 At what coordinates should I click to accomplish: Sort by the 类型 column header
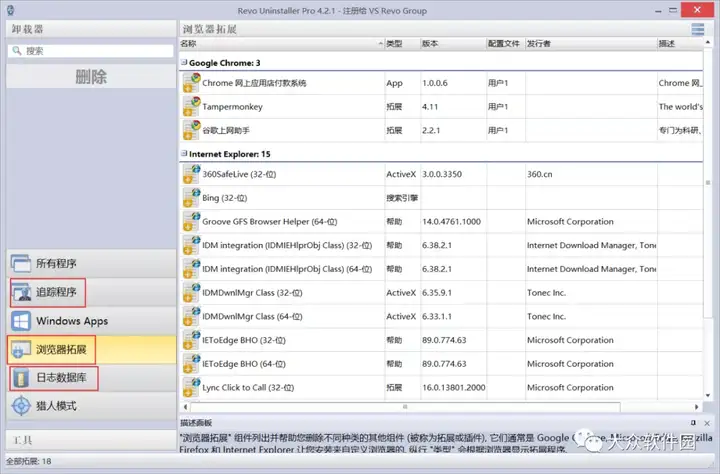(x=402, y=44)
